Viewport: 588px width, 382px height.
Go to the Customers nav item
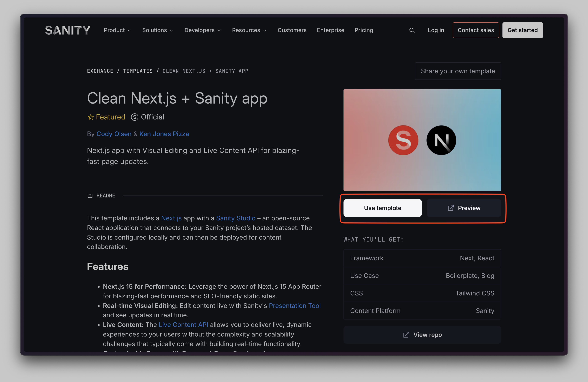point(292,30)
